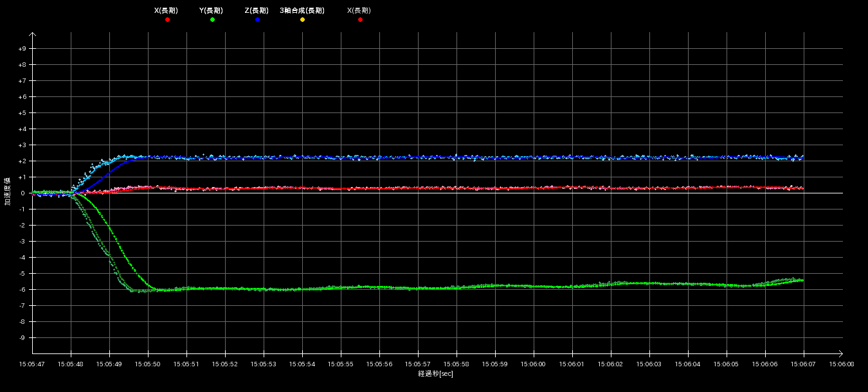Viewport: 868px width, 392px height.
Task: Toggle the Y(長期) series legend label
Action: 212,11
